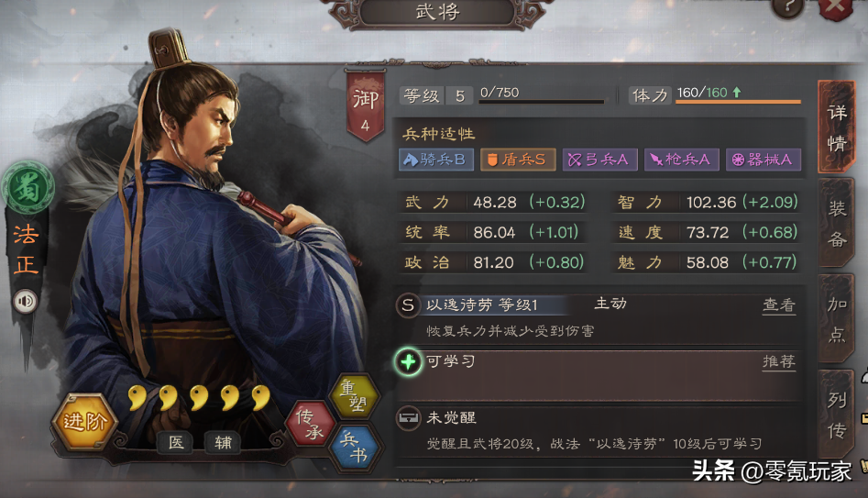Open the 兵书 blue hexagon
The width and height of the screenshot is (868, 498).
(355, 448)
